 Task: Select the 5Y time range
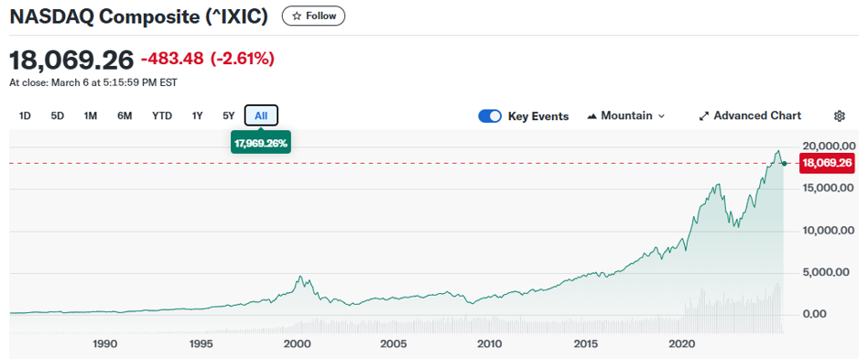[229, 115]
